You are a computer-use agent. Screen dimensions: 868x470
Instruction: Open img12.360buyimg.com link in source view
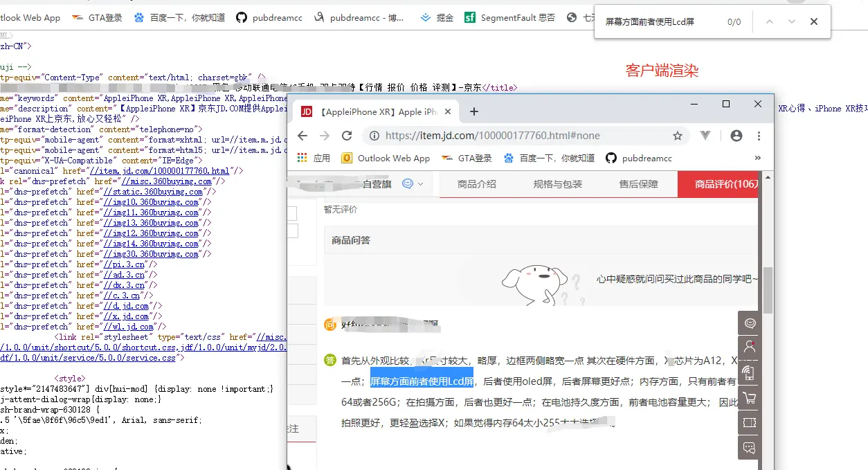[x=150, y=233]
